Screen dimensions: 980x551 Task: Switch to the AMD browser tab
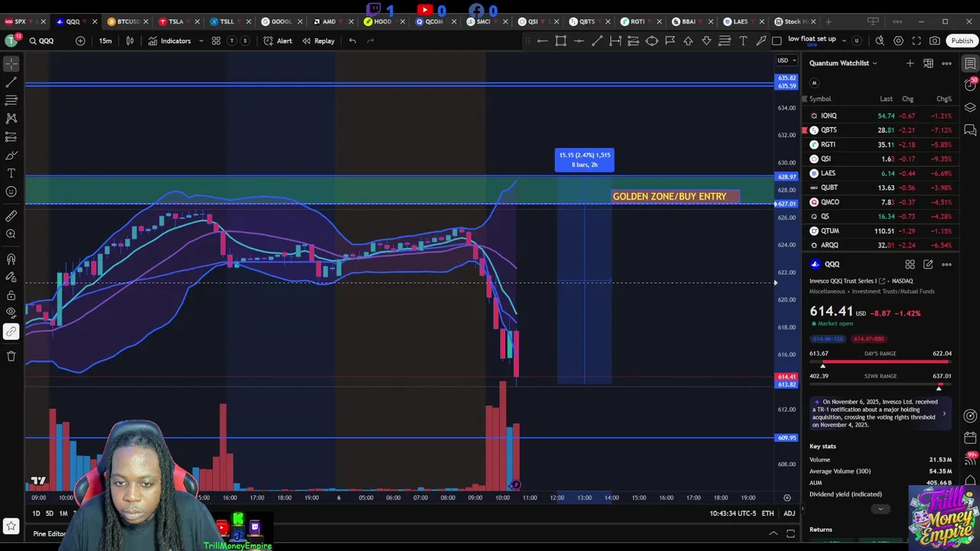(329, 21)
